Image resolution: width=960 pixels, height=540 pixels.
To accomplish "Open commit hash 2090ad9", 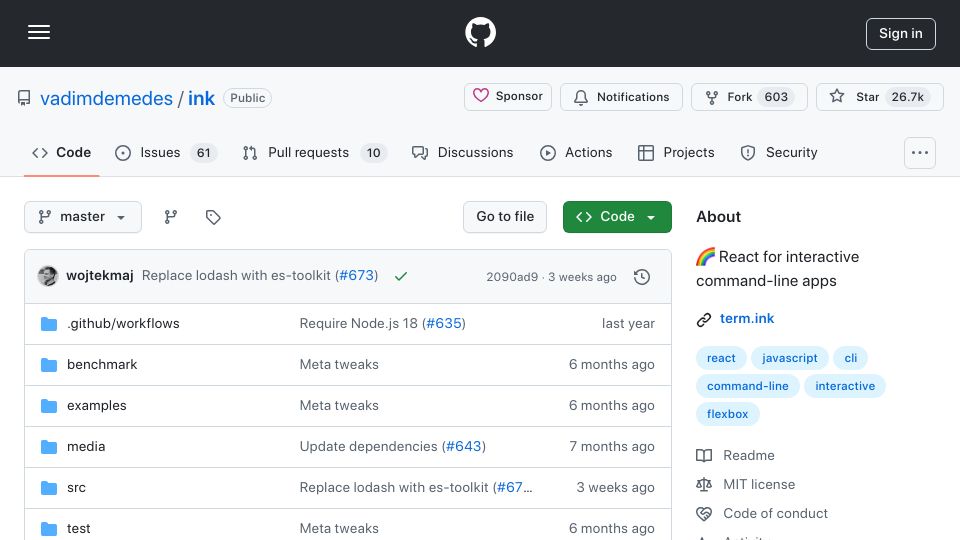I will (512, 277).
